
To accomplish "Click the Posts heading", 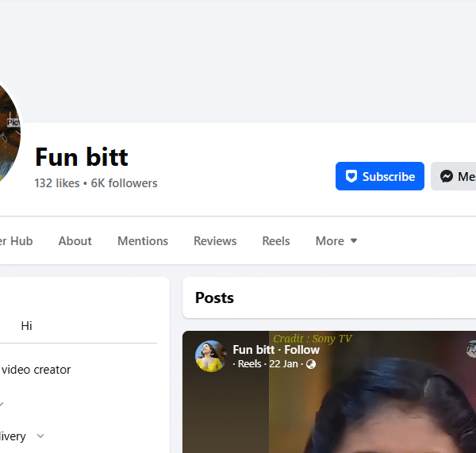I will [214, 298].
